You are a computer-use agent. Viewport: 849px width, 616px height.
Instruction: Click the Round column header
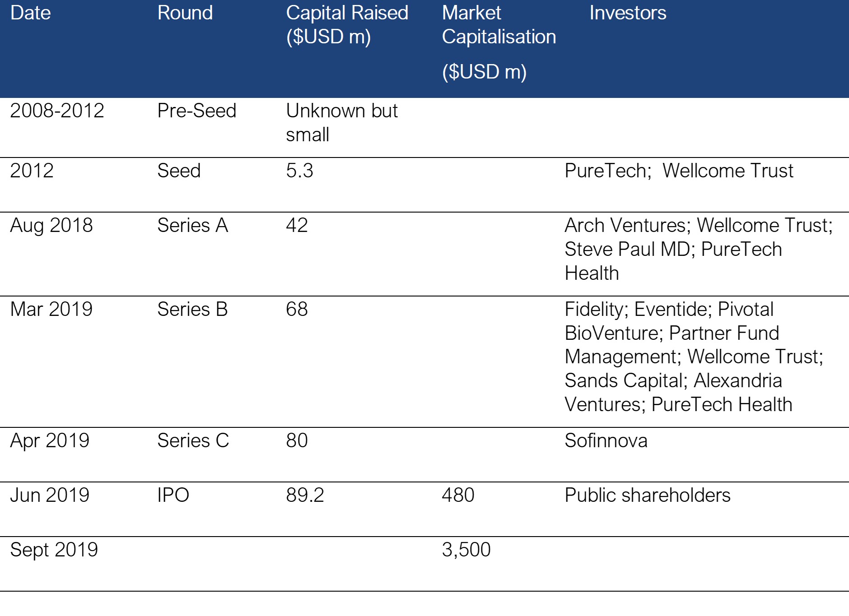coord(185,14)
